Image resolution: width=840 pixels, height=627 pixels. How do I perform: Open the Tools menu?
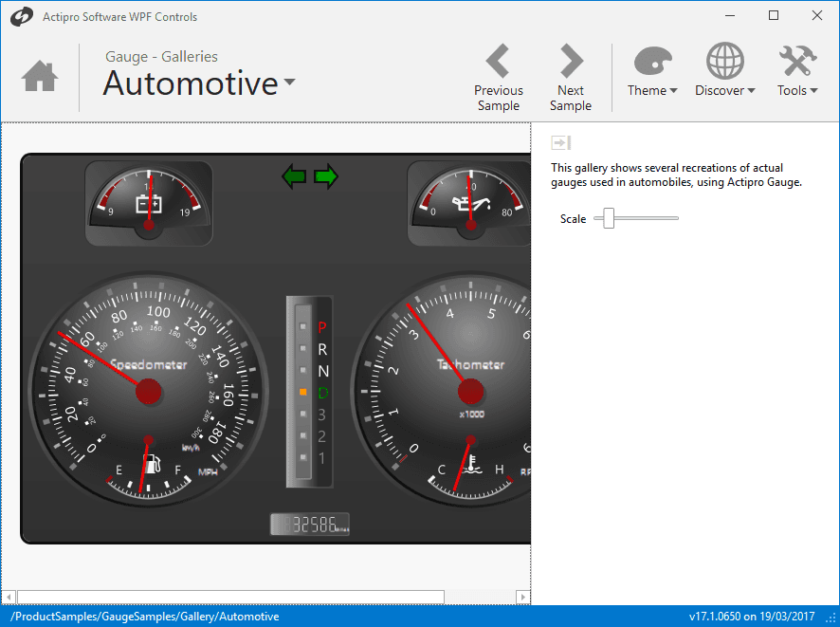[797, 71]
